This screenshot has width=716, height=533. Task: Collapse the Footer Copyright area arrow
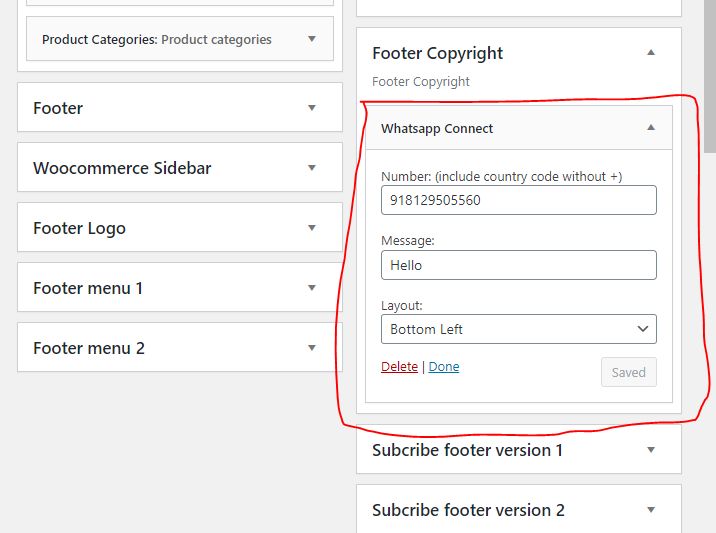(651, 53)
